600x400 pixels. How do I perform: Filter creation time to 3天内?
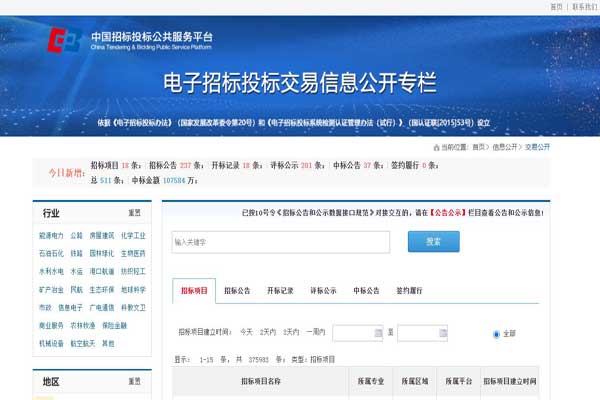(x=291, y=332)
